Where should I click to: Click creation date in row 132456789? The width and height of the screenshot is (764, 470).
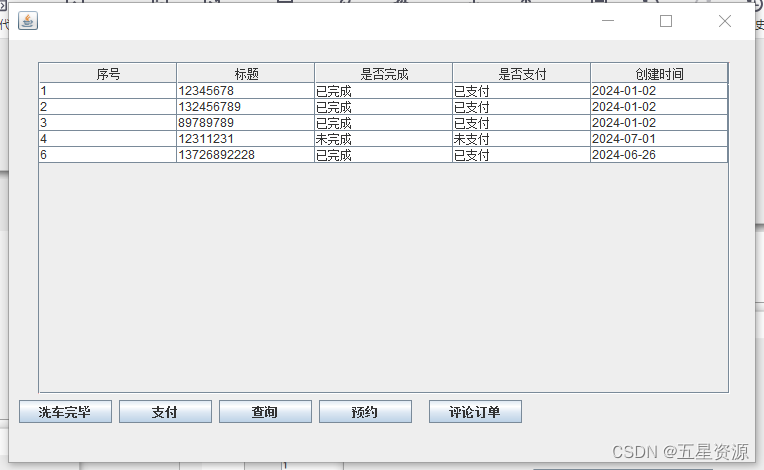[659, 107]
